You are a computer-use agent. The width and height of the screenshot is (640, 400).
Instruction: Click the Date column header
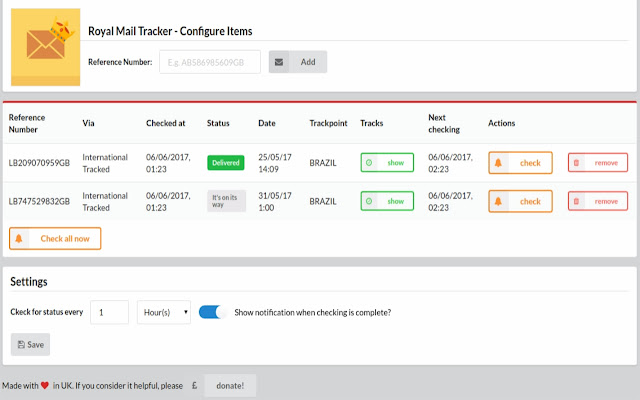point(267,123)
